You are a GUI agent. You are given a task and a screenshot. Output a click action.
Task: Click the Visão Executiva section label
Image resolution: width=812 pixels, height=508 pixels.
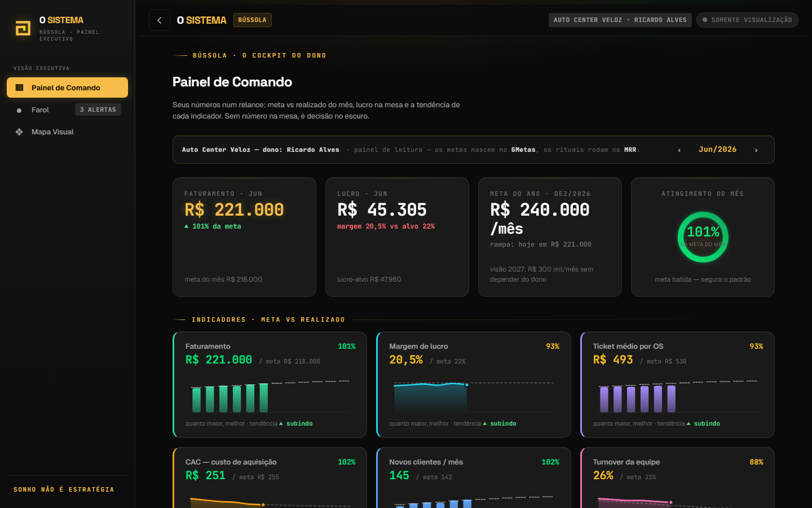(x=42, y=68)
